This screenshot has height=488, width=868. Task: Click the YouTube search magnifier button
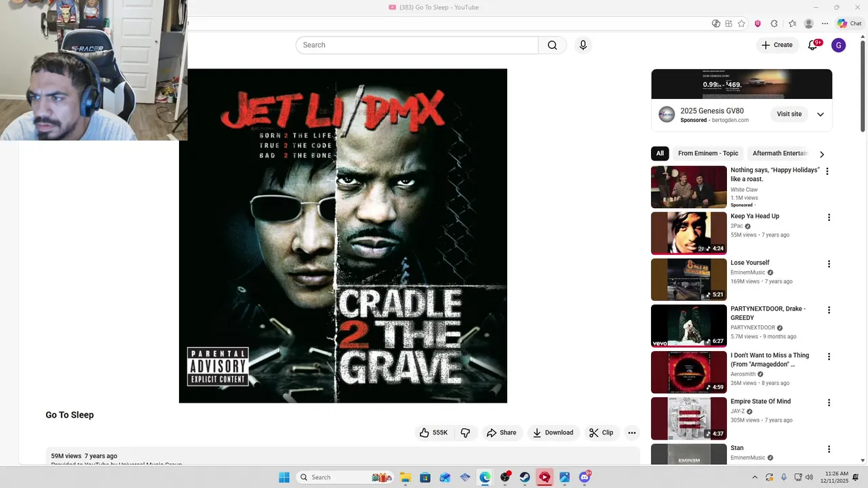(x=552, y=45)
